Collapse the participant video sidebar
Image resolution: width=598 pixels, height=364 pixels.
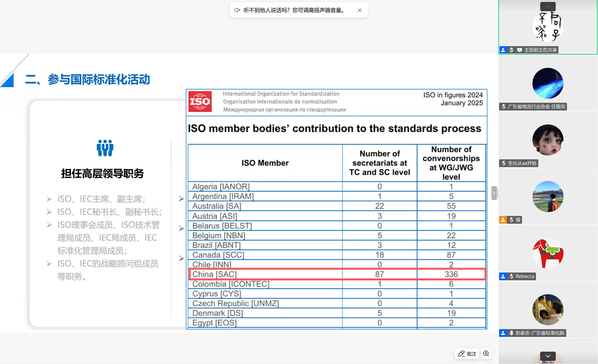(x=494, y=193)
